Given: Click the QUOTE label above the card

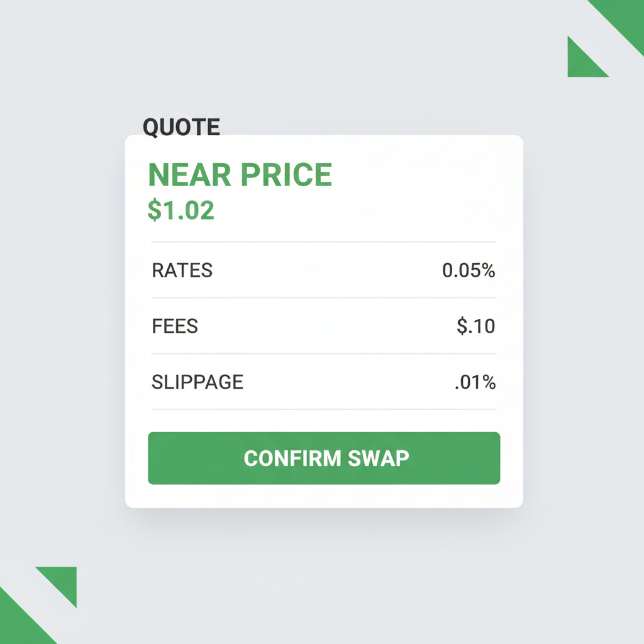Looking at the screenshot, I should pyautogui.click(x=182, y=126).
